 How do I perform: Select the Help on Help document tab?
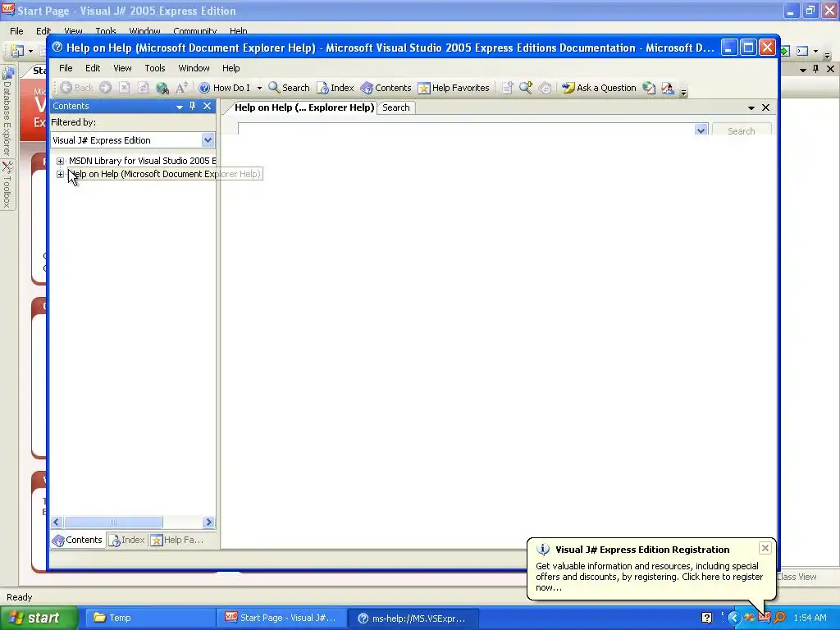click(x=304, y=107)
